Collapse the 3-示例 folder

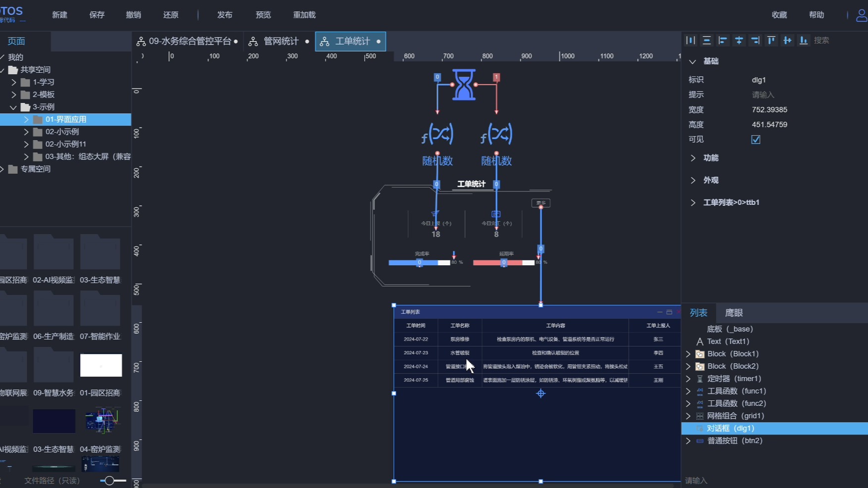(13, 107)
